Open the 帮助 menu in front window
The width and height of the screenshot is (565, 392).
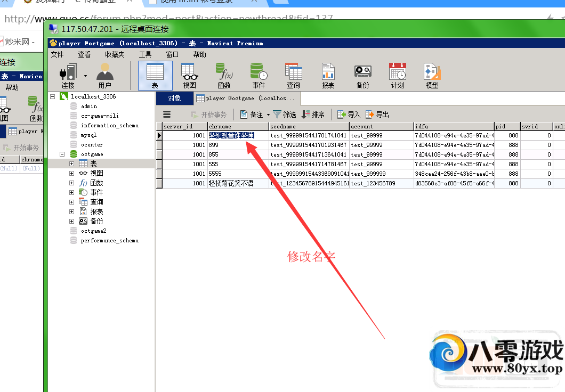(x=200, y=54)
